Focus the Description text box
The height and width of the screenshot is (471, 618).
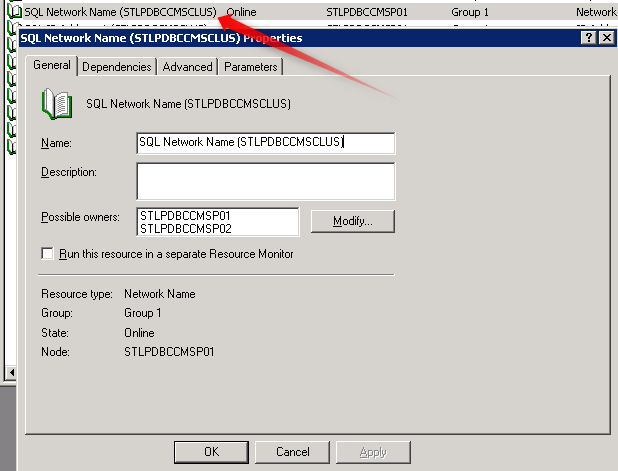click(265, 181)
